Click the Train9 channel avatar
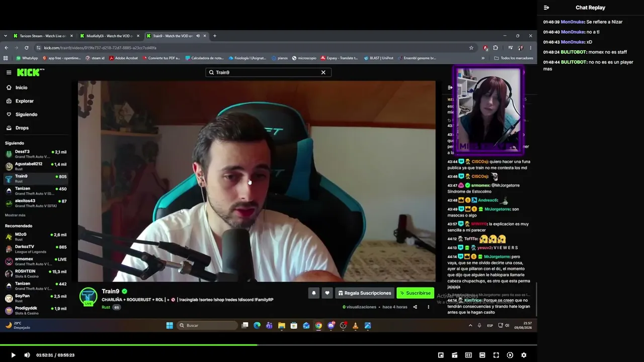The width and height of the screenshot is (644, 362). (89, 297)
